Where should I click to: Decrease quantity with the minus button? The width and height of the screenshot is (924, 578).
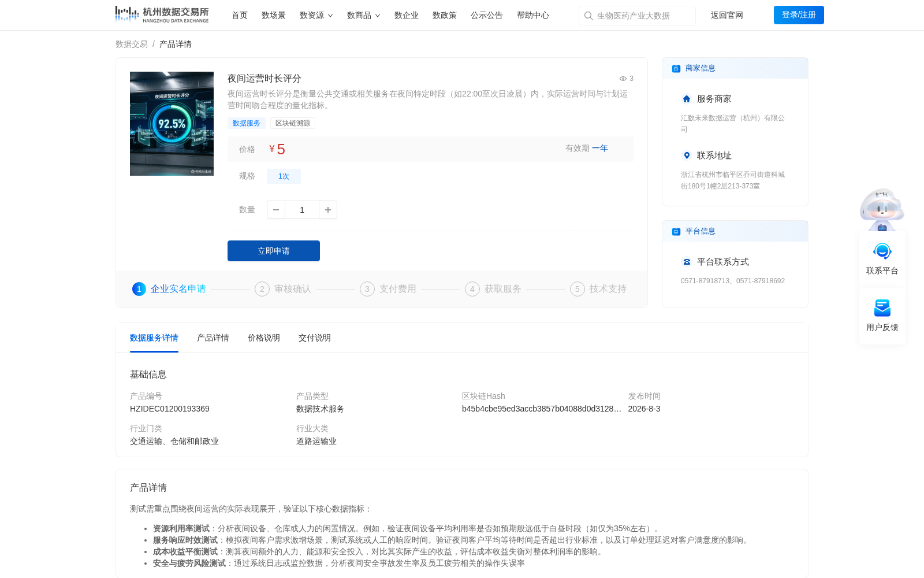(276, 210)
